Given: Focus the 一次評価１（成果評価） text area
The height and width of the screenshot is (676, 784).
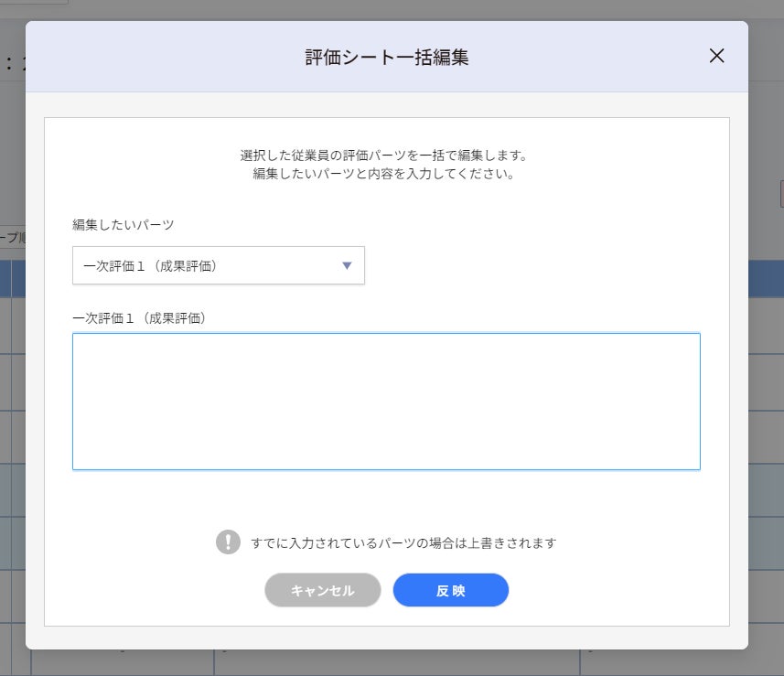Looking at the screenshot, I should pyautogui.click(x=386, y=401).
